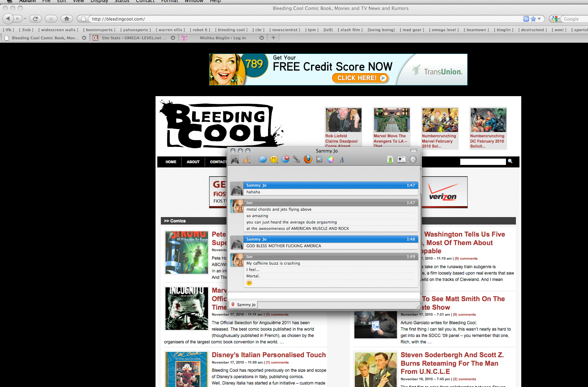
Task: Close the Bleeding Cool Comic Book tab
Action: 84,38
